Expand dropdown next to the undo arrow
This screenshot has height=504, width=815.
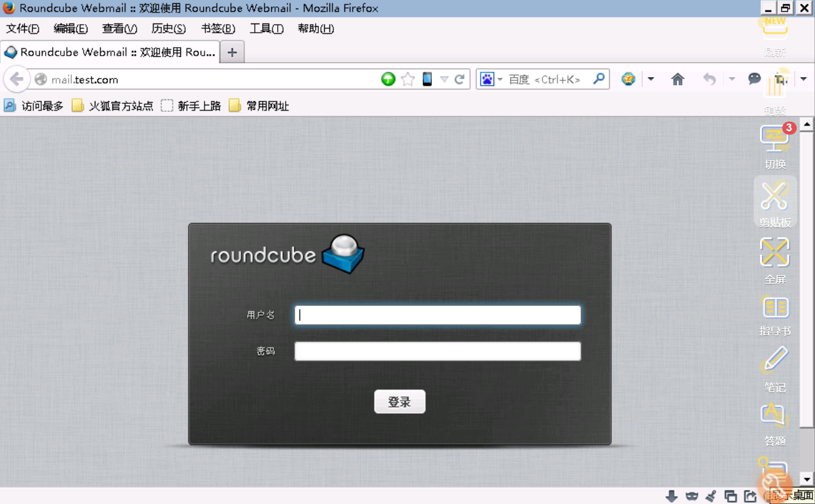(731, 79)
